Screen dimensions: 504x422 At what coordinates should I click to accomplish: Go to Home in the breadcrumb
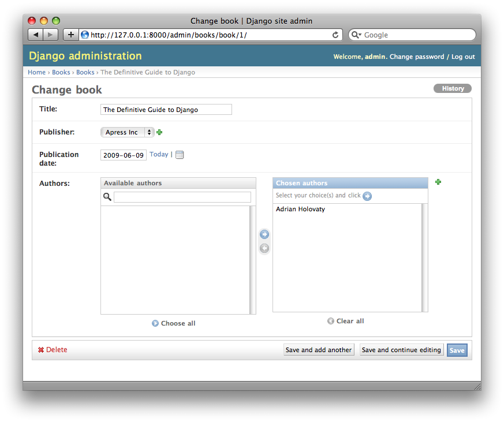(x=36, y=72)
